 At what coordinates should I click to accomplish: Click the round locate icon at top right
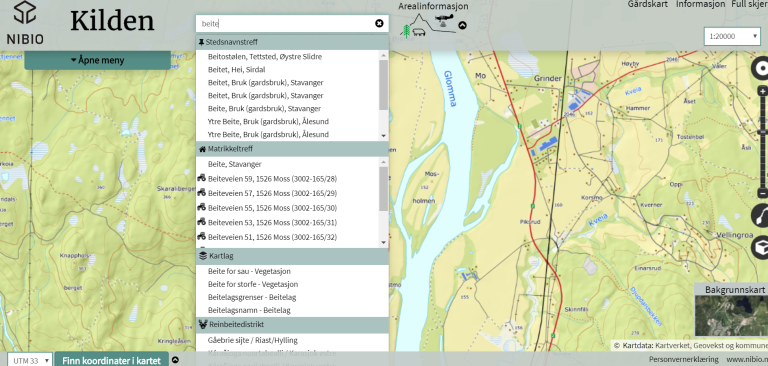[x=760, y=69]
